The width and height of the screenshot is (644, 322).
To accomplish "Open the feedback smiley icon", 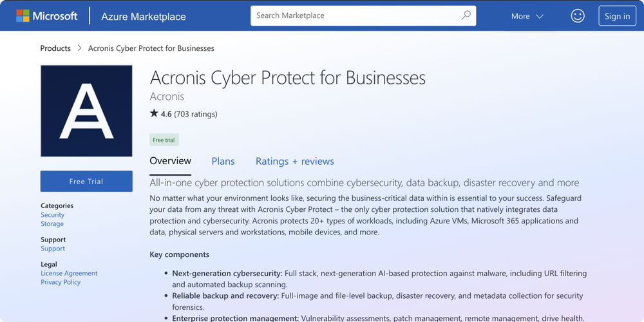I will point(578,16).
